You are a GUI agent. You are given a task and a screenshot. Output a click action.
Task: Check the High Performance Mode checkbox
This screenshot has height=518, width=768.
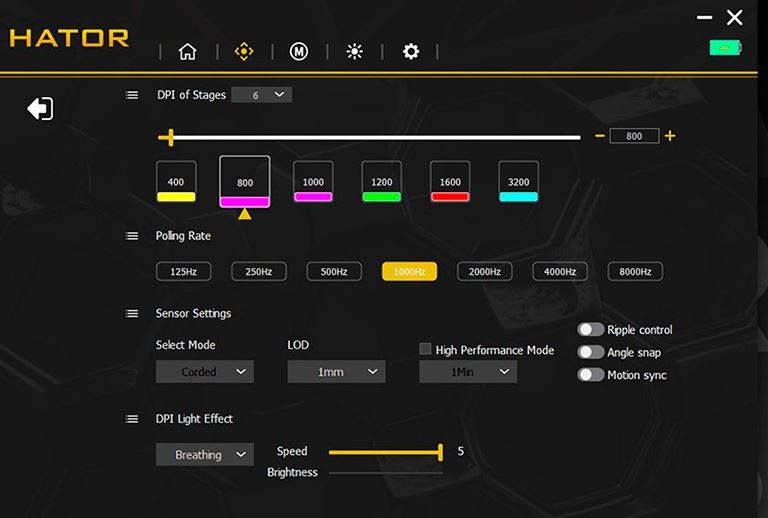pyautogui.click(x=425, y=349)
